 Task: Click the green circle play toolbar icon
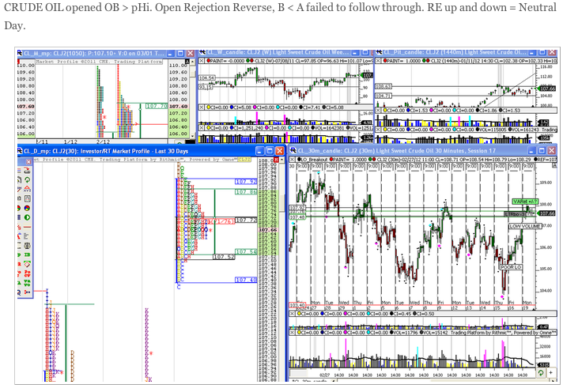coord(27,217)
